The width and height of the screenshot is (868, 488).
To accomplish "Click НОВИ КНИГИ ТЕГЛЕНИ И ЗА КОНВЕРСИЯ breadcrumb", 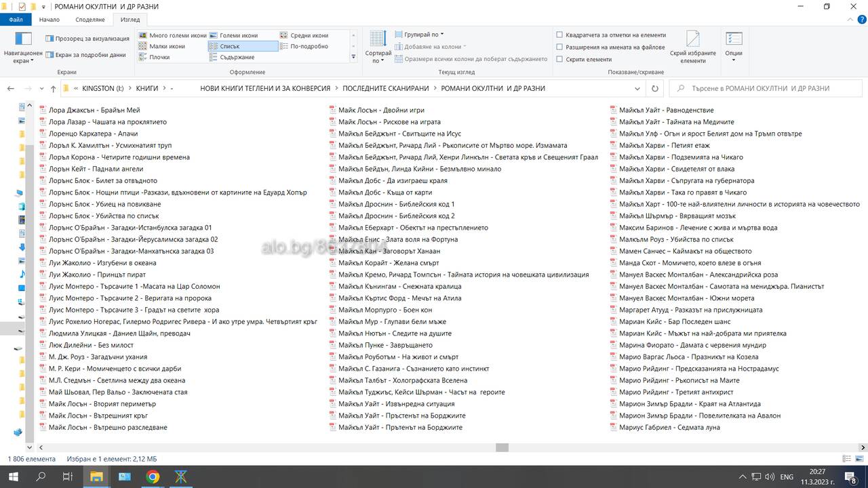I will [265, 88].
